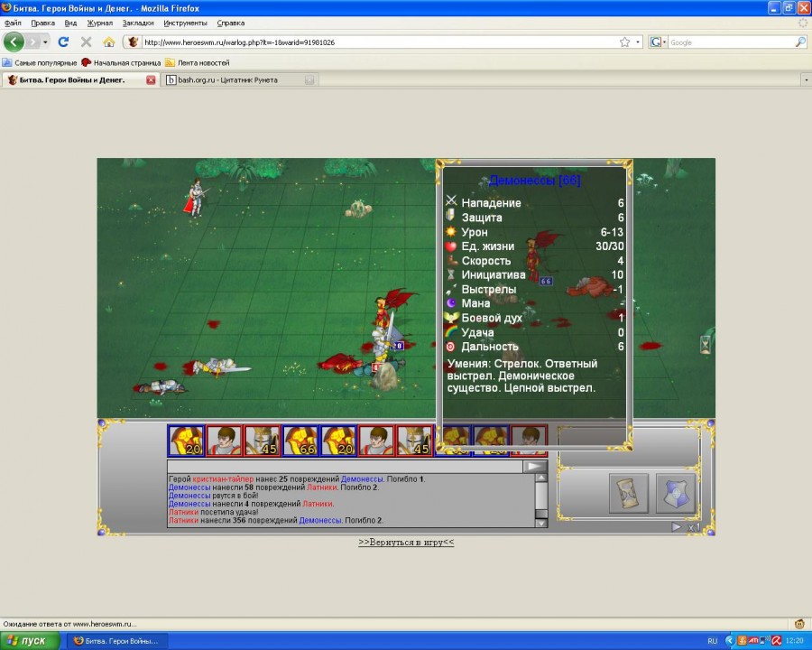Go back with the green Back arrow
Viewport: 812px width, 650px height.
pyautogui.click(x=14, y=42)
